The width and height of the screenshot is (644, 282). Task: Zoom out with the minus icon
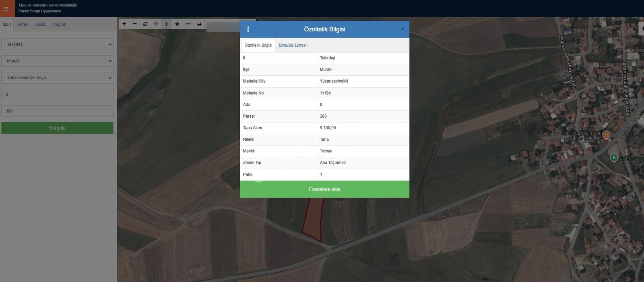pyautogui.click(x=135, y=24)
